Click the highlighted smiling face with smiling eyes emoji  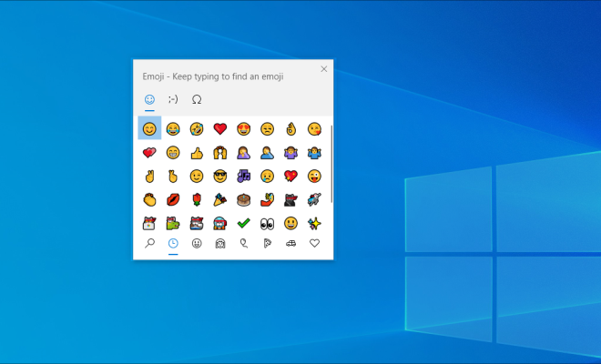coord(149,128)
